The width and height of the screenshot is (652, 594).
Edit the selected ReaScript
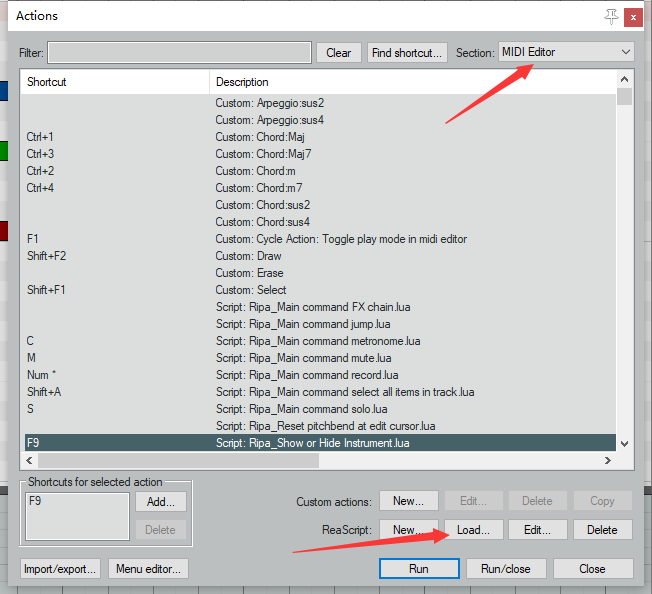coord(537,530)
